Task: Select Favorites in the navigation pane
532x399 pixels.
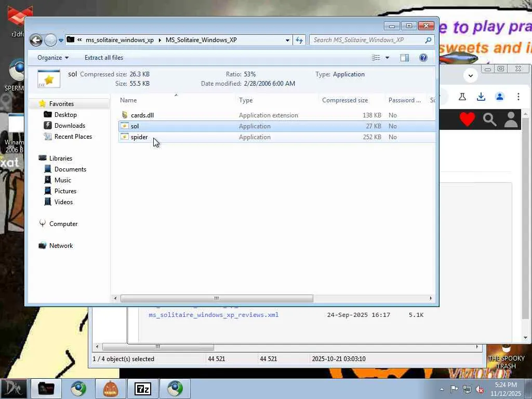Action: [61, 104]
